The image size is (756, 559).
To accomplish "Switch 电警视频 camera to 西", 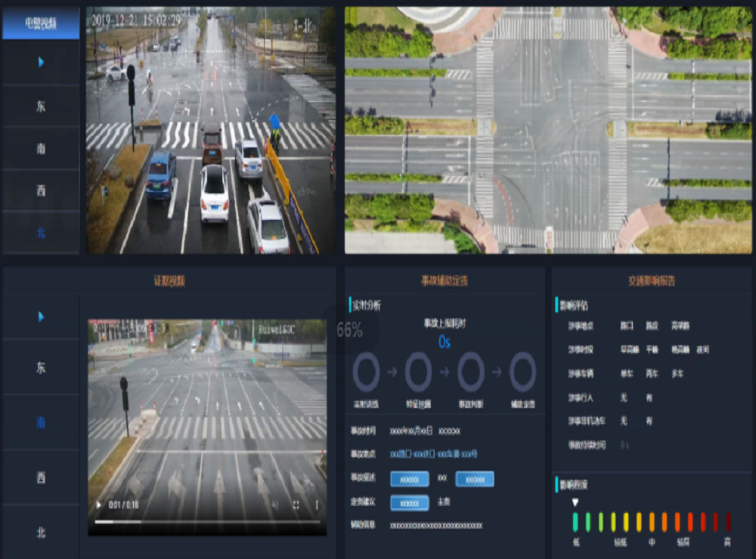I will coord(41,190).
